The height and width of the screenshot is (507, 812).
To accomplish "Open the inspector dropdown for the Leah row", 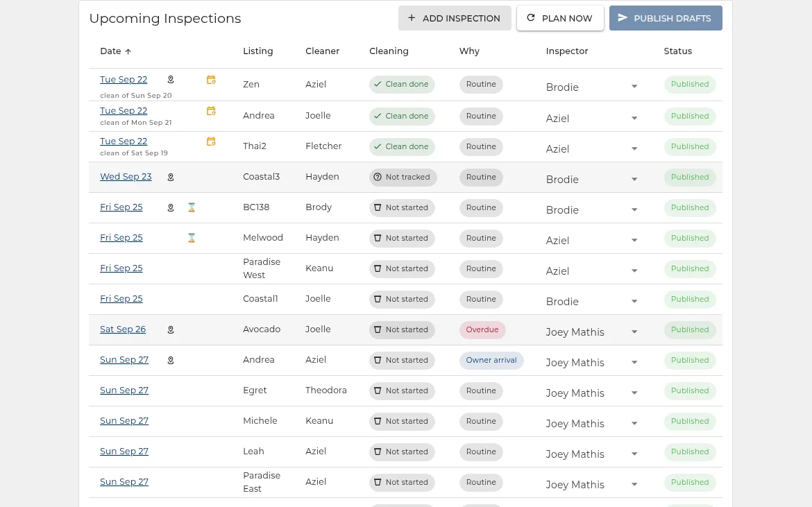I will tap(634, 454).
